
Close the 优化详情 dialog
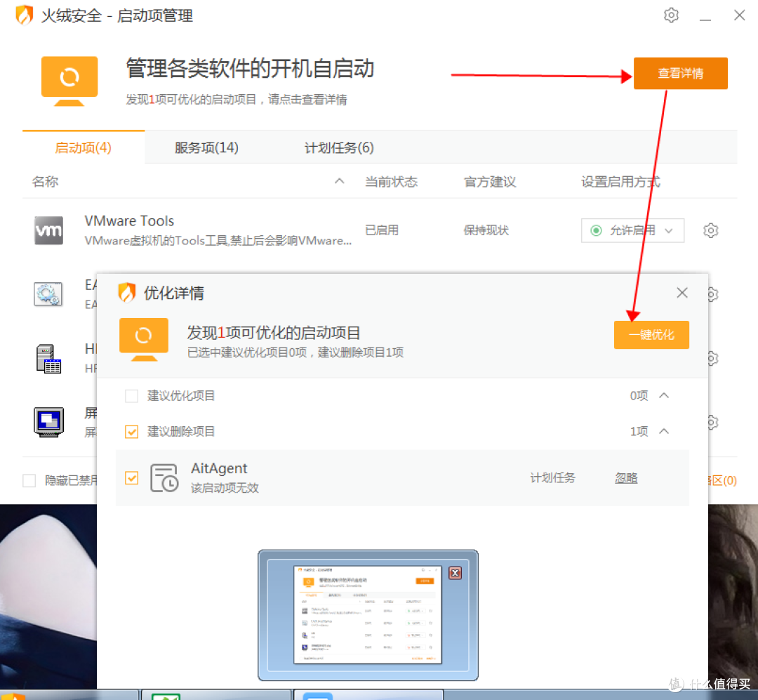pos(682,293)
